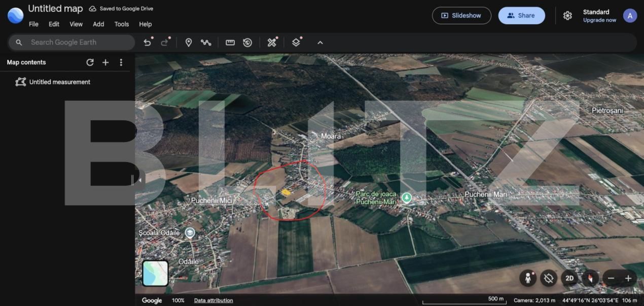The height and width of the screenshot is (306, 644).
Task: Click the Share button
Action: (x=521, y=15)
